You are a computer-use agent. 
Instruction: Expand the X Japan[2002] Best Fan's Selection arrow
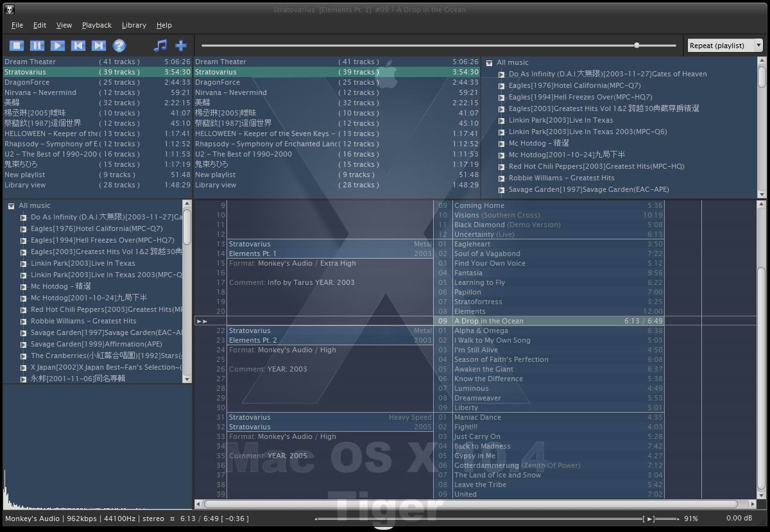[x=24, y=368]
